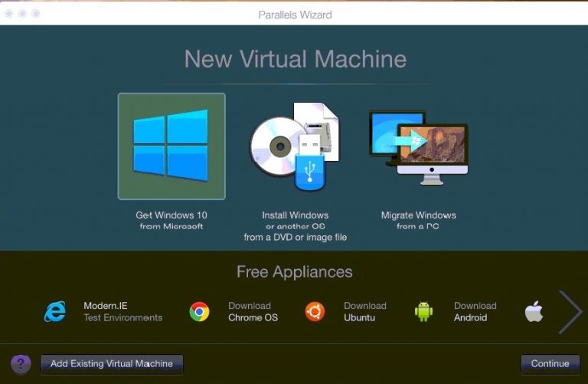Minimize the Parallels Wizard window
The width and height of the screenshot is (588, 384).
click(x=22, y=14)
